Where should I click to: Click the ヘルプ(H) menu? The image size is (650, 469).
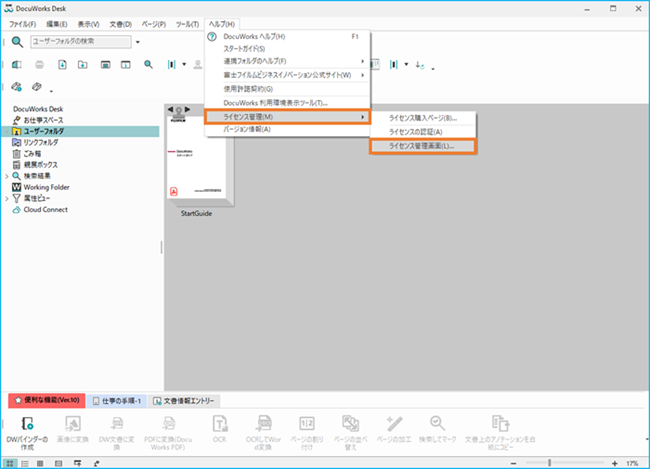pyautogui.click(x=222, y=24)
